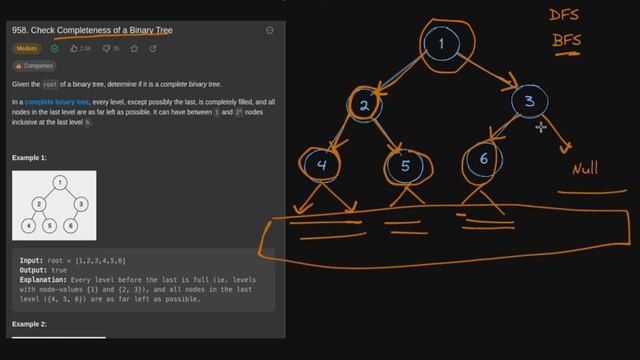Click the Medium difficulty badge
The height and width of the screenshot is (360, 640).
[27, 49]
